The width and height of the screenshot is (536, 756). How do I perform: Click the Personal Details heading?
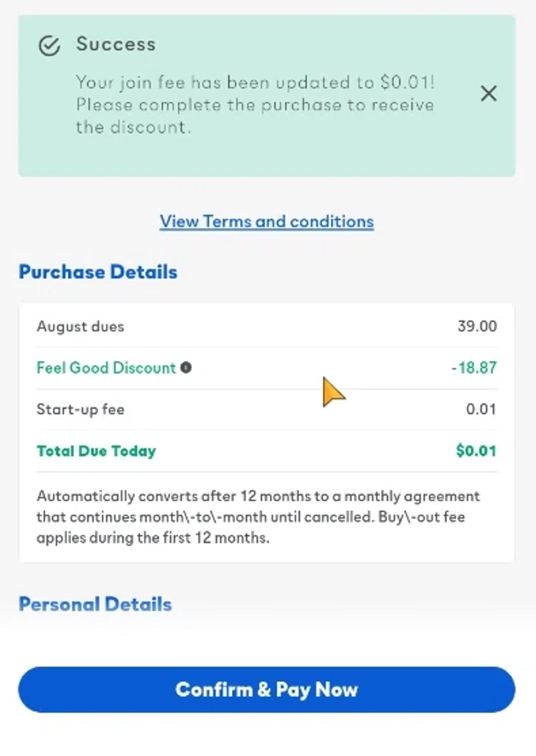pos(95,604)
